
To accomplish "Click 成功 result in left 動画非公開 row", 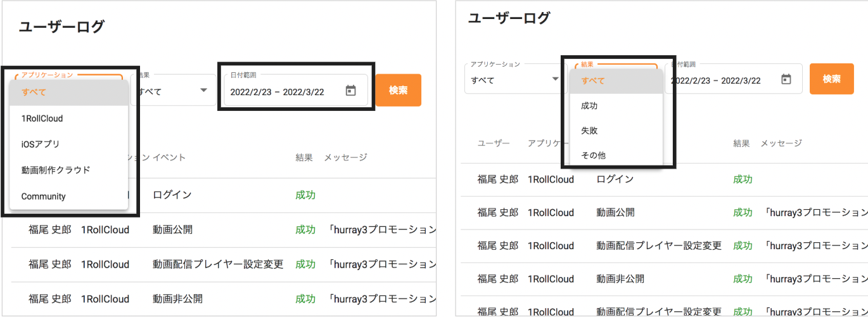I will click(x=305, y=299).
